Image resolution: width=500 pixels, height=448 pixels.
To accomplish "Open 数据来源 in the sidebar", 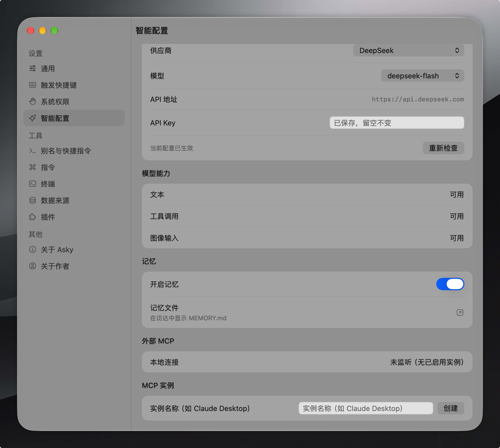I will coord(74,200).
